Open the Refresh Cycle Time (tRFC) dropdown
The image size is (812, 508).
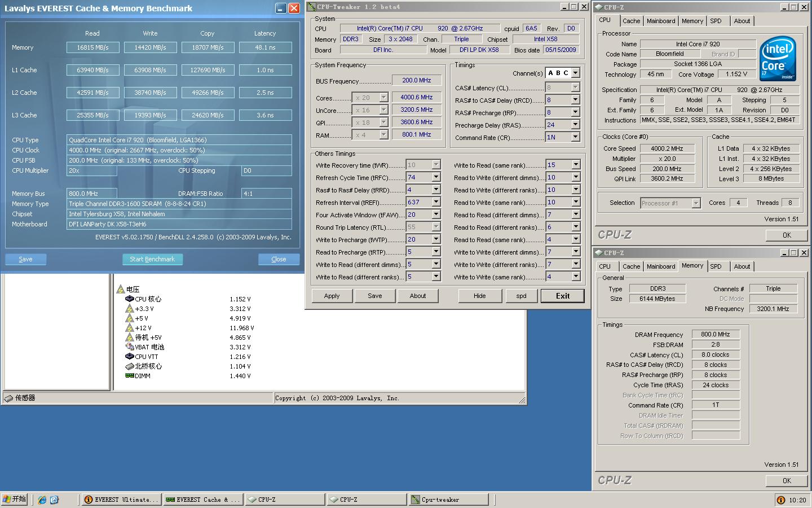click(x=436, y=177)
